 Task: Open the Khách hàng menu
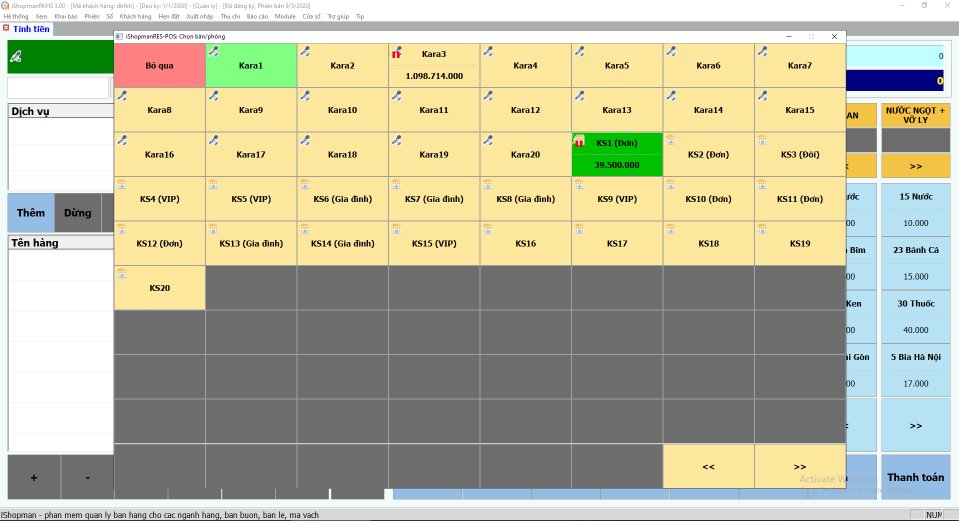click(x=133, y=17)
